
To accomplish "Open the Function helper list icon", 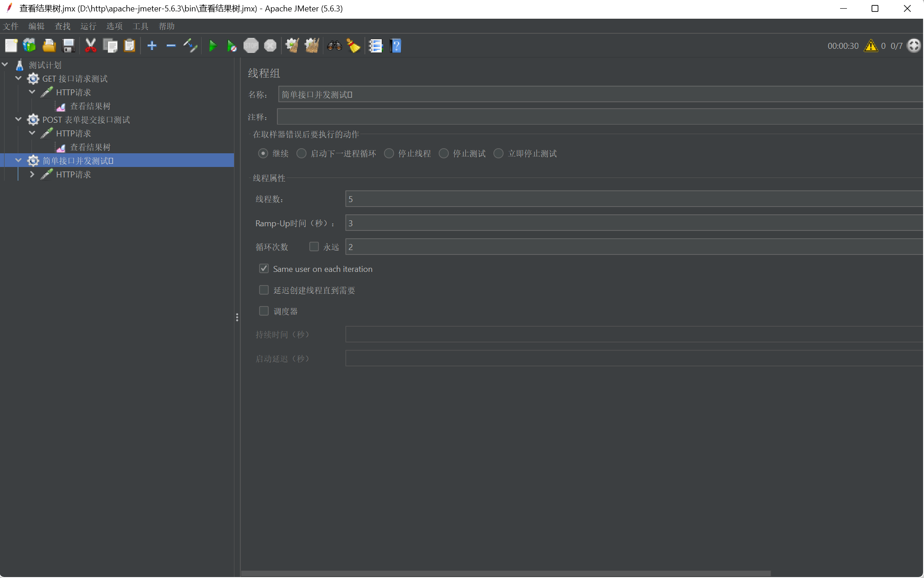I will pyautogui.click(x=375, y=46).
